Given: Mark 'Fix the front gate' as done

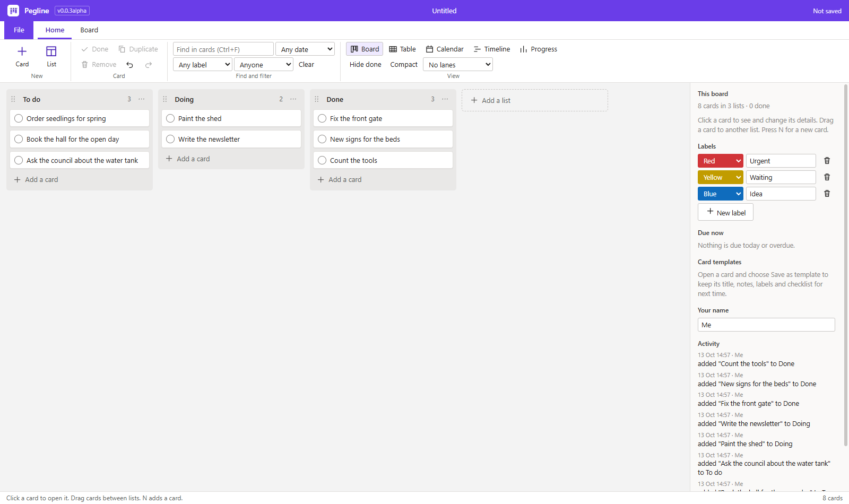Looking at the screenshot, I should [322, 118].
